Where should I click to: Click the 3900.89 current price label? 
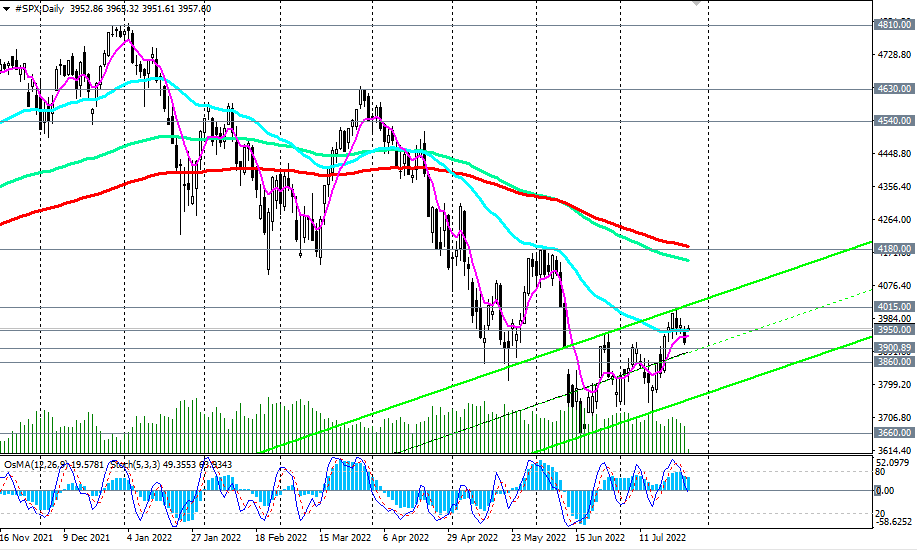coord(894,348)
